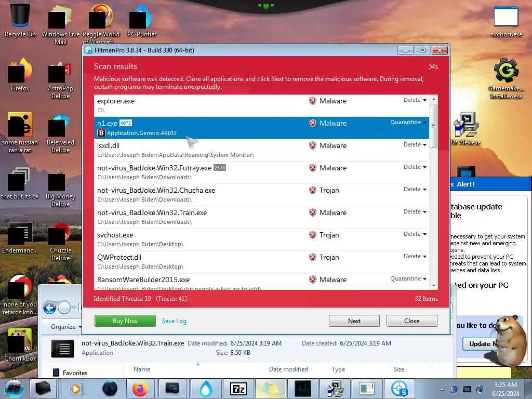Open the Delete dropdown for Chucha.exe

[x=415, y=189]
